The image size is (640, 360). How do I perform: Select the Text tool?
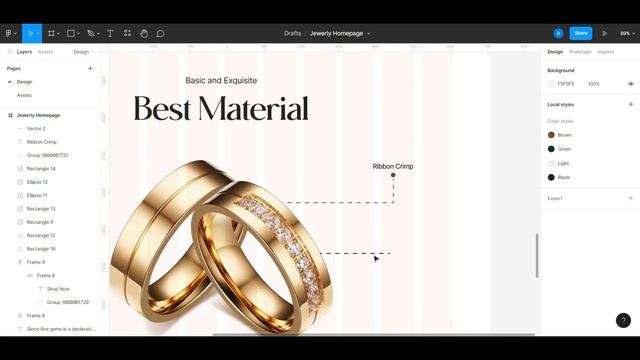(110, 33)
